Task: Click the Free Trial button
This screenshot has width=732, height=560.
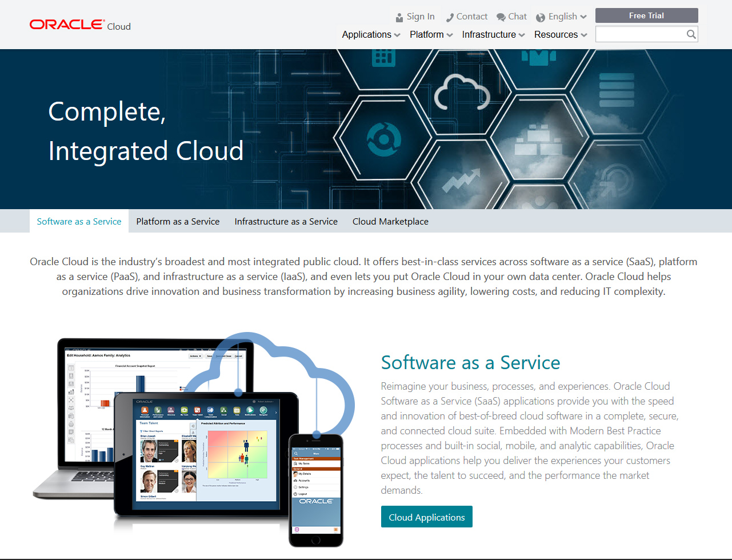Action: (646, 15)
